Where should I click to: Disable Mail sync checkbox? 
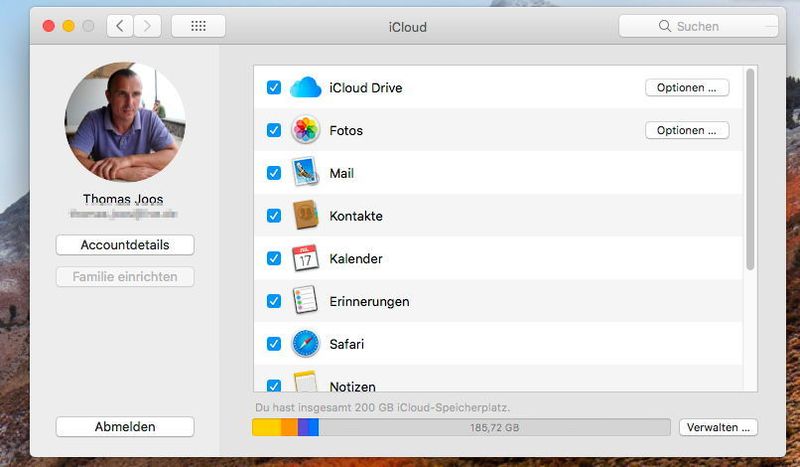[274, 173]
